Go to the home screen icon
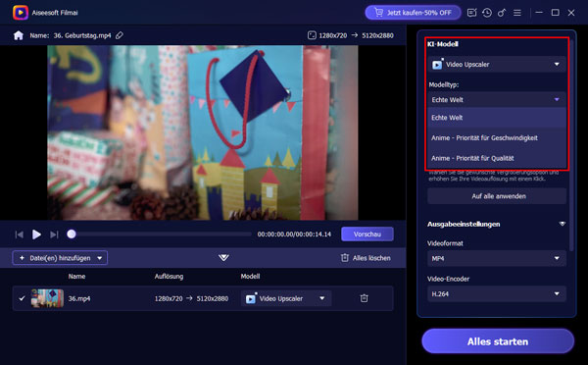The width and height of the screenshot is (588, 365). point(19,35)
